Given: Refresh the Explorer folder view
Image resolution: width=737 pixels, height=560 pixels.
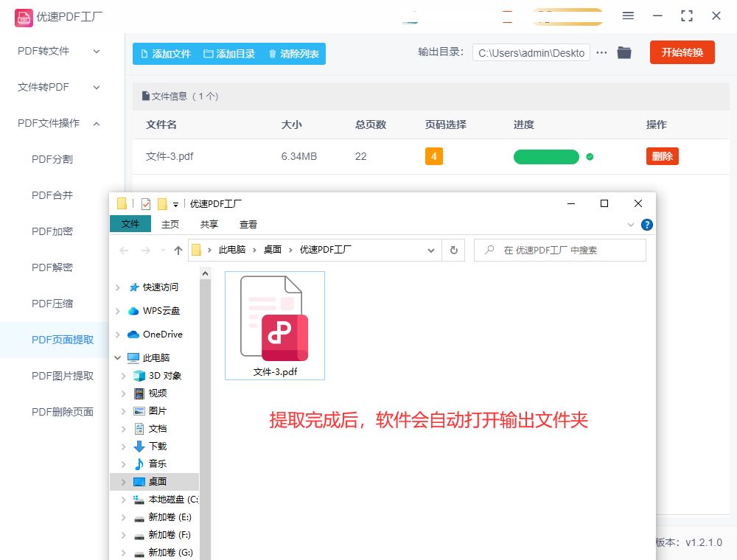Looking at the screenshot, I should pyautogui.click(x=453, y=251).
